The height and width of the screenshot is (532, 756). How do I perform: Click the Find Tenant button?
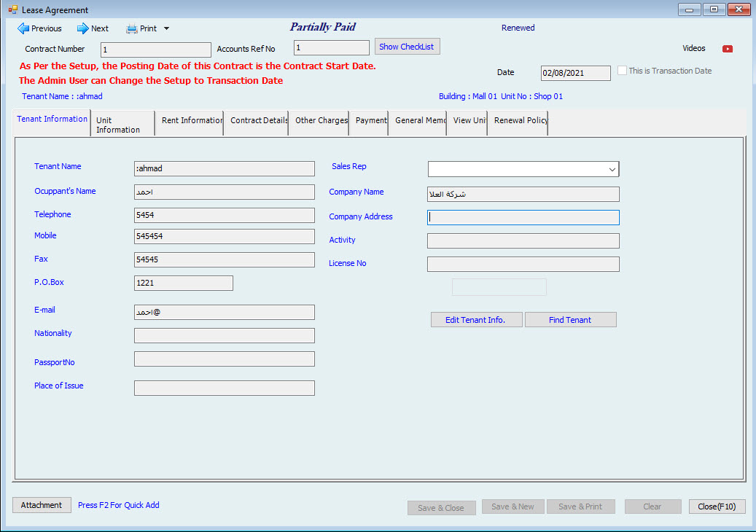570,320
